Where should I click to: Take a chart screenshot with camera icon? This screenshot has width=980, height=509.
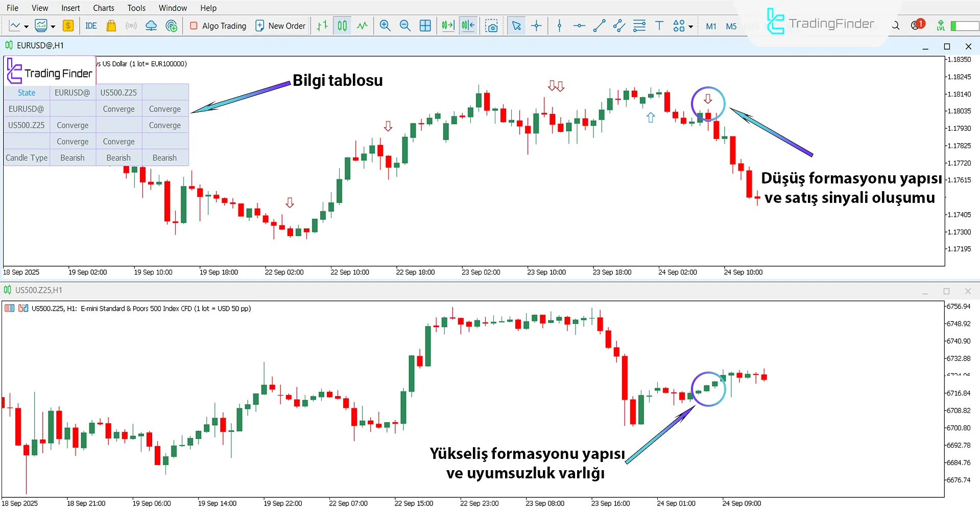[491, 26]
